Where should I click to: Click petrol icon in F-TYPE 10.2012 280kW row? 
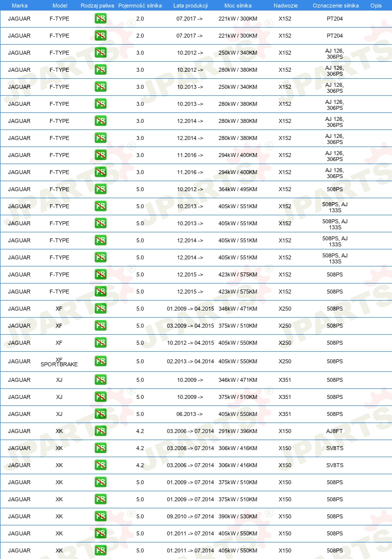pos(101,70)
